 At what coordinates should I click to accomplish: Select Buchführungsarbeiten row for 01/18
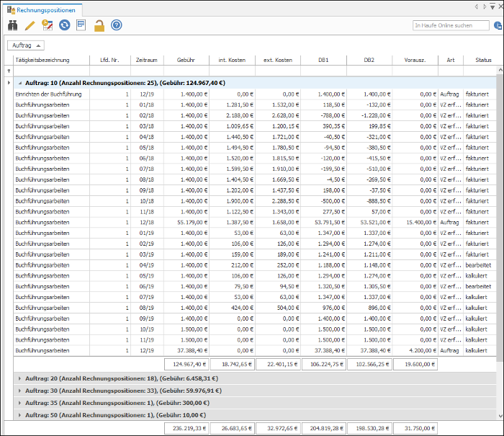[x=255, y=105]
